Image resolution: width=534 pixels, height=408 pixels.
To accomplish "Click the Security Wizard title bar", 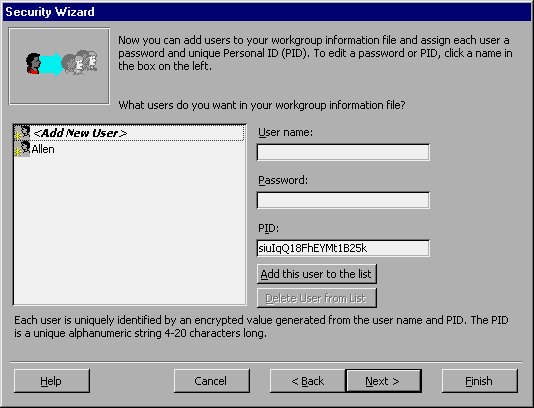I will 267,12.
